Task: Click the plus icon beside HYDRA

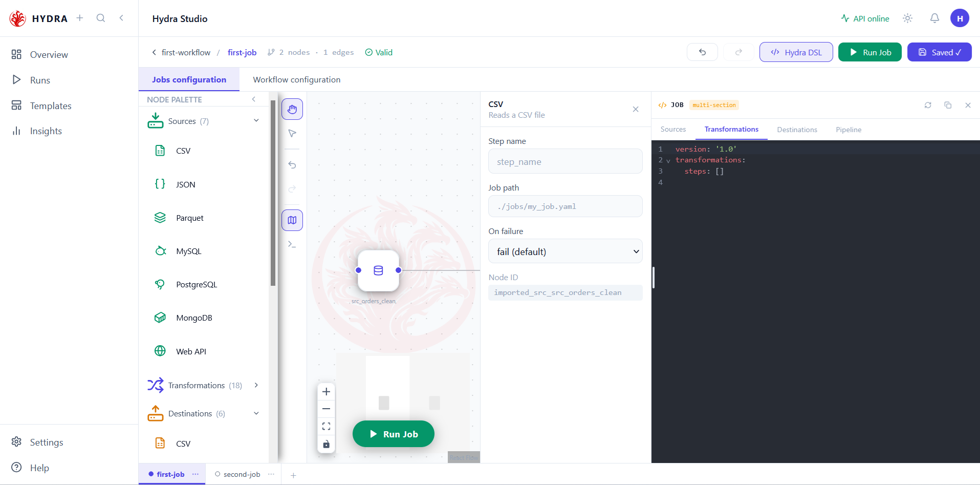Action: 80,18
